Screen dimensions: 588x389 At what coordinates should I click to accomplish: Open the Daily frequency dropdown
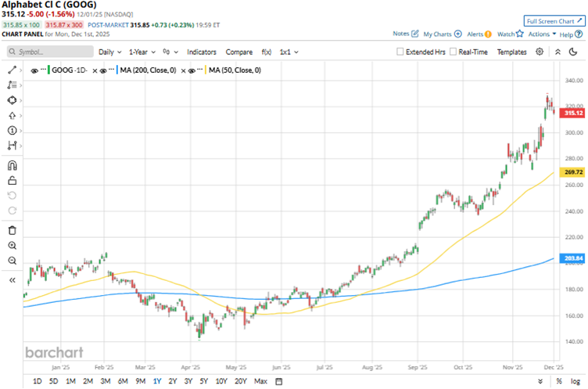pyautogui.click(x=109, y=52)
